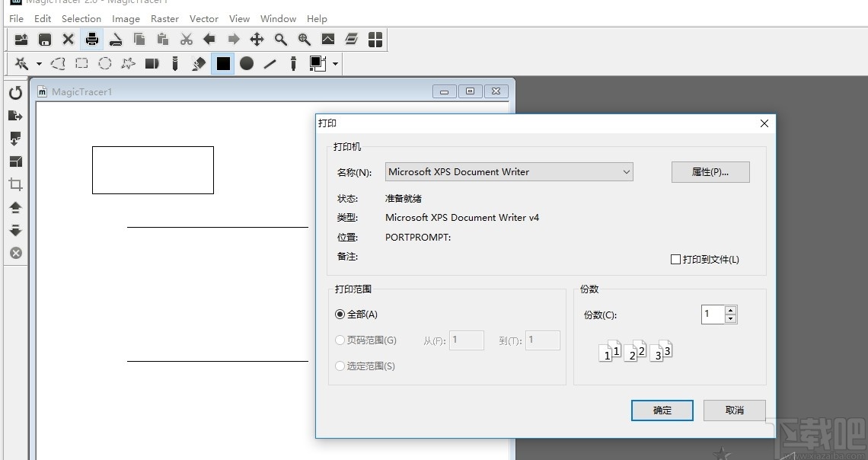Click the 取消 Cancel button
The image size is (868, 460).
pyautogui.click(x=735, y=410)
